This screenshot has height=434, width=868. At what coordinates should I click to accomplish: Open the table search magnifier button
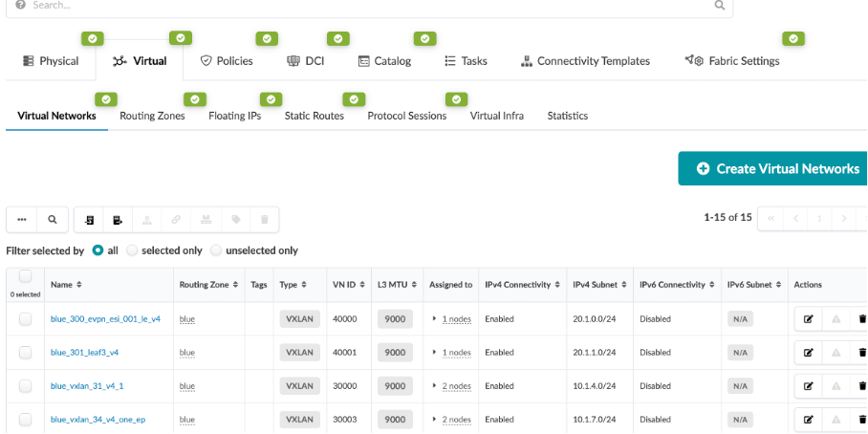tap(53, 220)
